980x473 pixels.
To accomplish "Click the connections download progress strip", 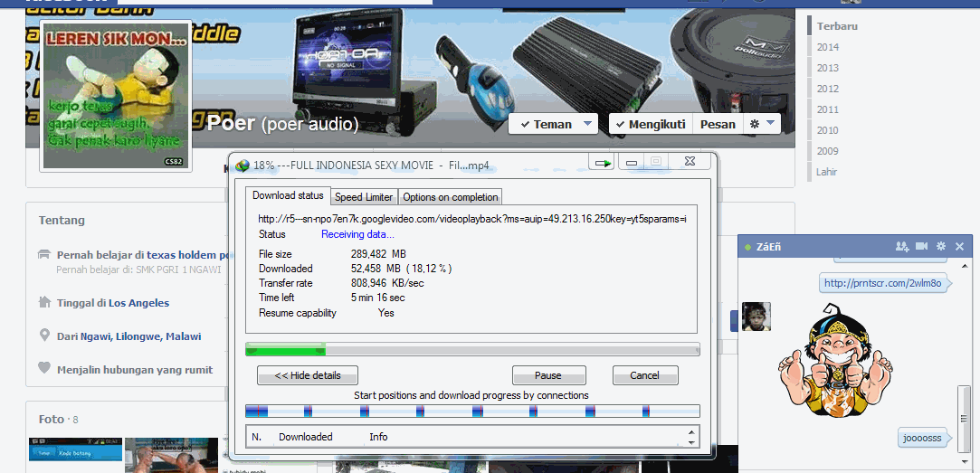I will [472, 412].
